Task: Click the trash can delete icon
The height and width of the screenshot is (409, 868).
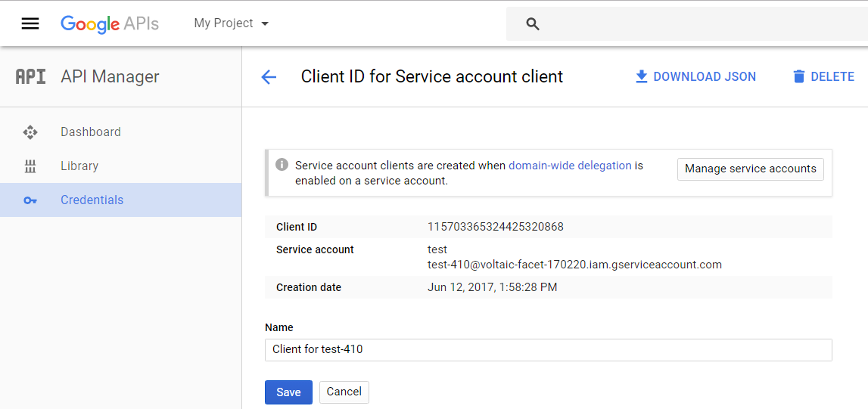Action: (x=799, y=76)
